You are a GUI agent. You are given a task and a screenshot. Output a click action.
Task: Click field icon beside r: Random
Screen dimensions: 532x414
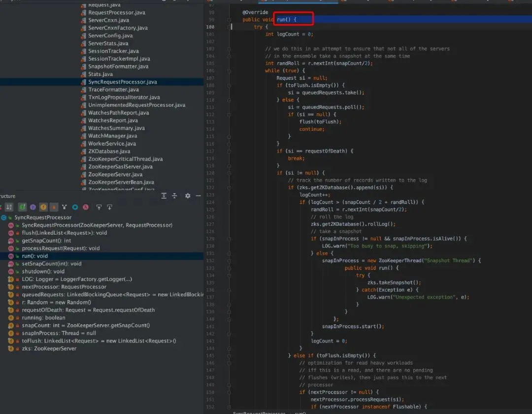pos(11,302)
